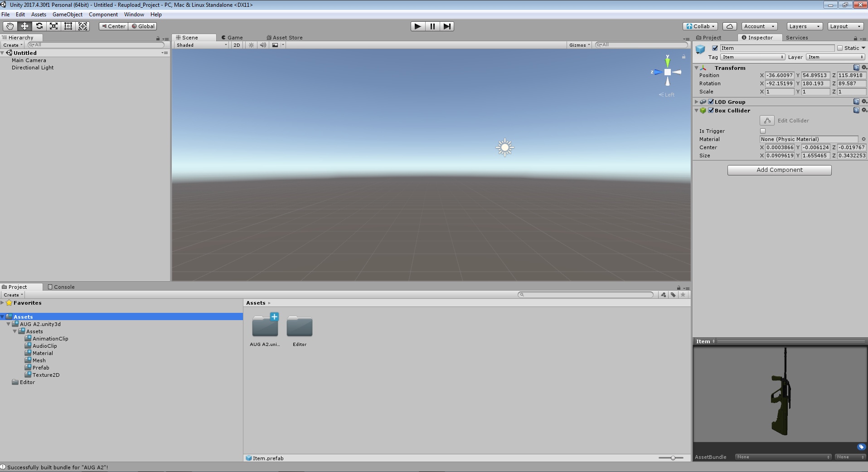
Task: Search by type in Project panel
Action: (x=664, y=295)
